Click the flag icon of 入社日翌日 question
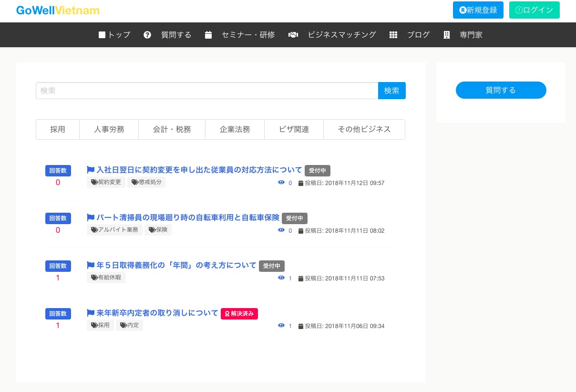Image resolution: width=576 pixels, height=392 pixels. (91, 170)
